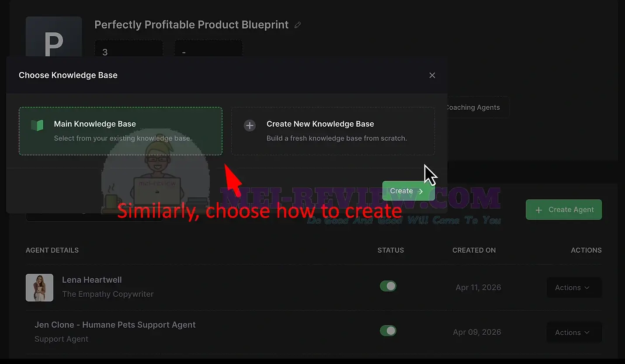Click the Create Agent button
This screenshot has height=364, width=625.
(x=564, y=210)
